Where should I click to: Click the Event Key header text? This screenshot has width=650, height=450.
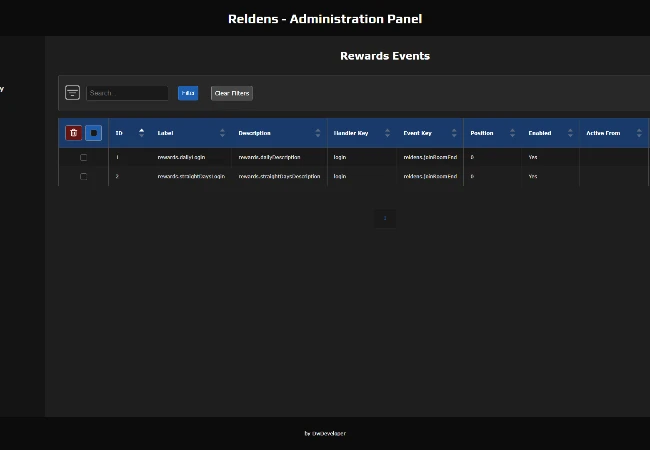tap(417, 133)
